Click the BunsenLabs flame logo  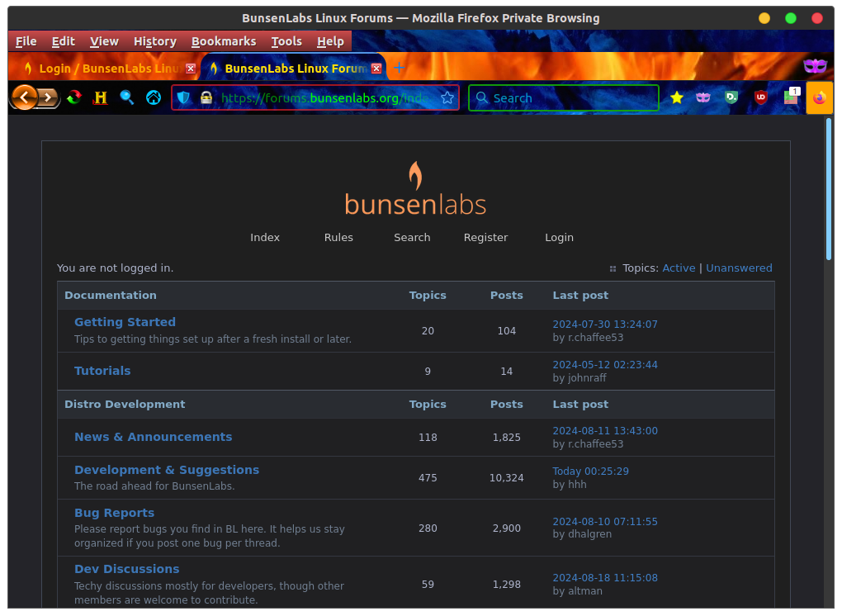coord(415,188)
